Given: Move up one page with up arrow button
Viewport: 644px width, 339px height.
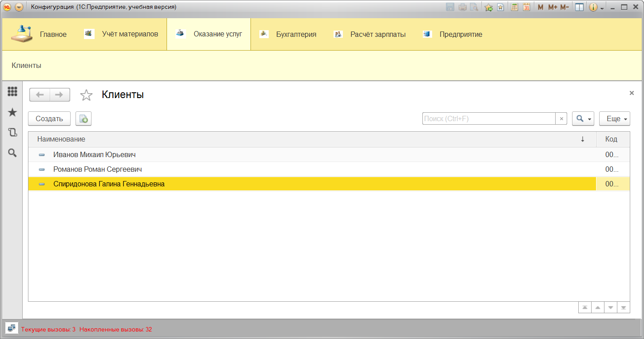Looking at the screenshot, I should click(598, 307).
